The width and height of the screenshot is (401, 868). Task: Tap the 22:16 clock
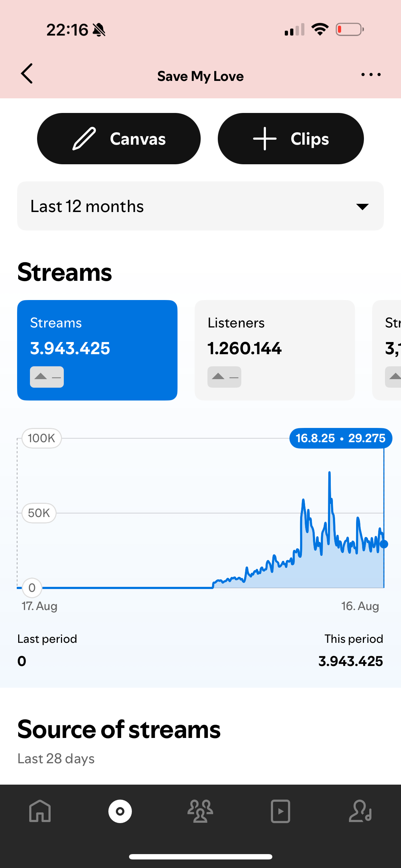click(x=67, y=30)
